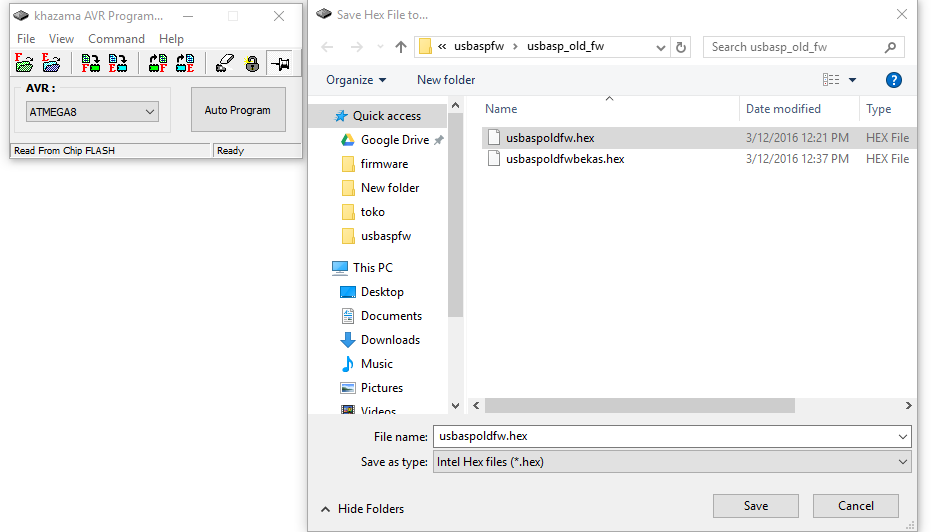Click usbaspfw in the address path
932x532 pixels.
479,46
